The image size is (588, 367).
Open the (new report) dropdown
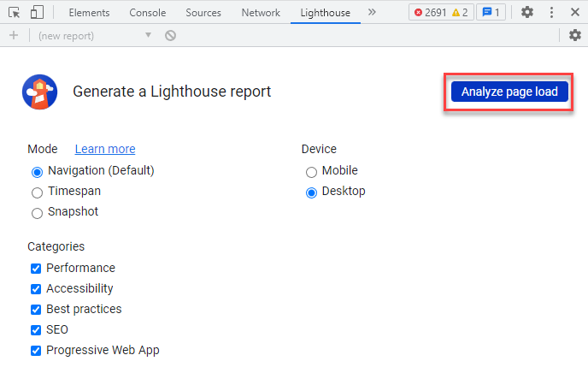tap(95, 36)
